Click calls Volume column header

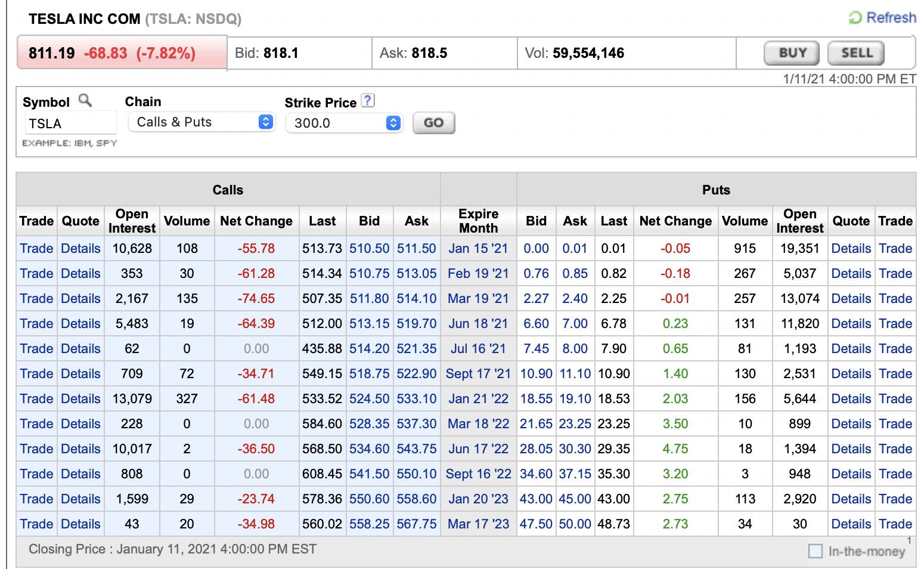click(187, 221)
